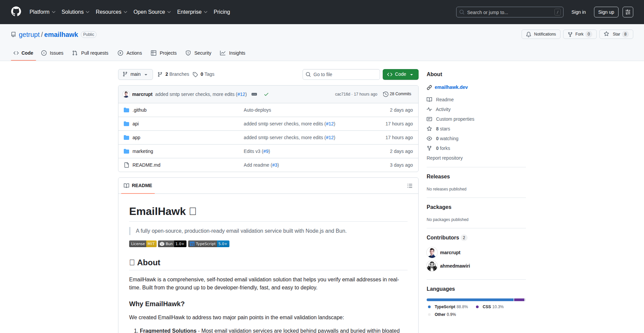Click ahmedmawiri contributor avatar

coord(432,266)
